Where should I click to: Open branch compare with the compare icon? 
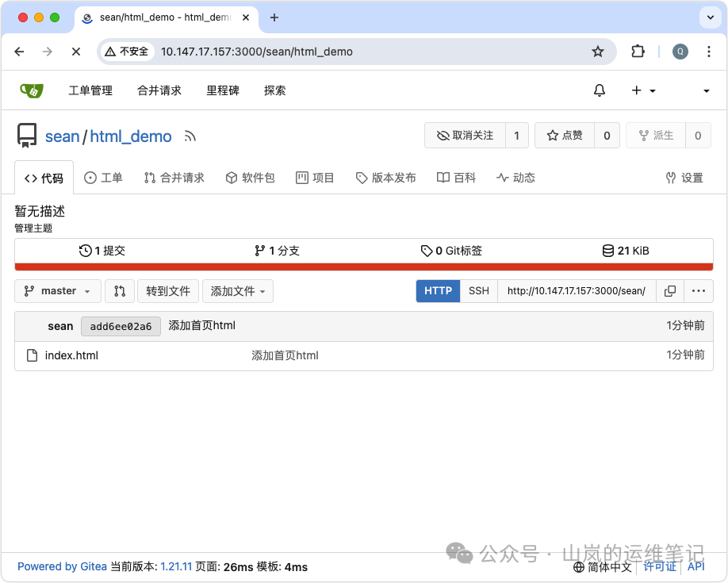click(x=120, y=291)
